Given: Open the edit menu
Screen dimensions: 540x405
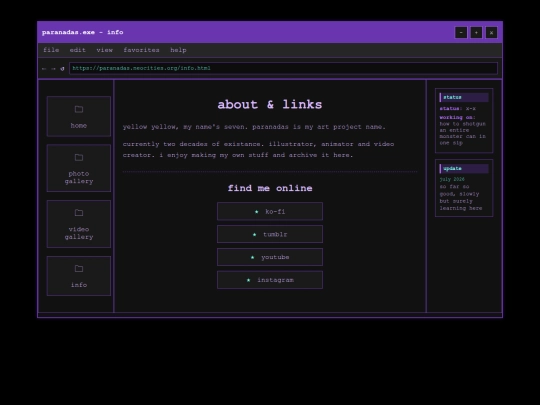Looking at the screenshot, I should pos(77,50).
